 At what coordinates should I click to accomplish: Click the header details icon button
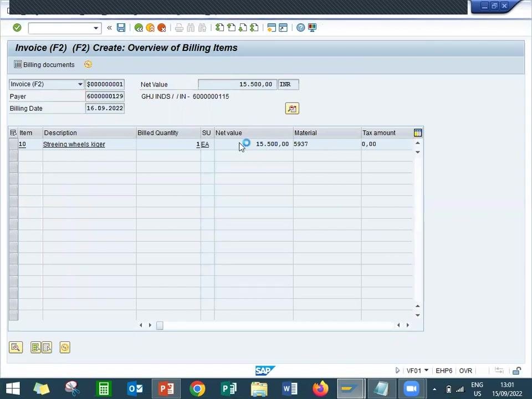tap(292, 109)
